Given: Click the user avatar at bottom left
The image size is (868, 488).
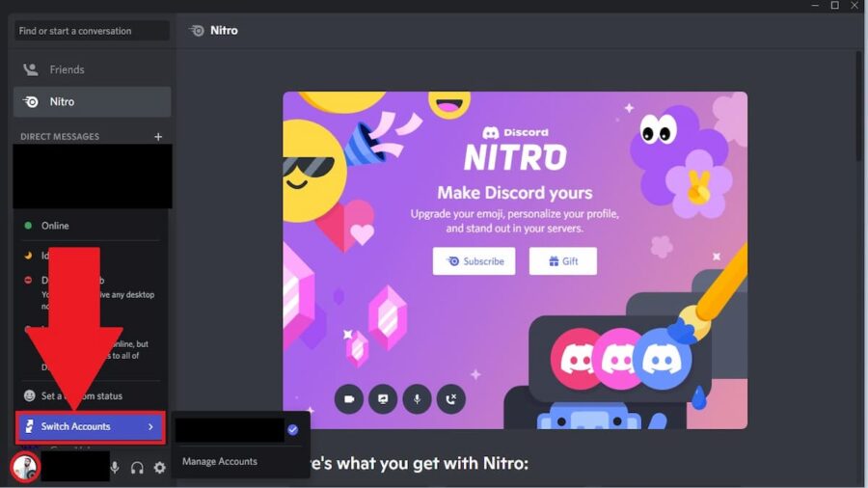Looking at the screenshot, I should click(25, 467).
